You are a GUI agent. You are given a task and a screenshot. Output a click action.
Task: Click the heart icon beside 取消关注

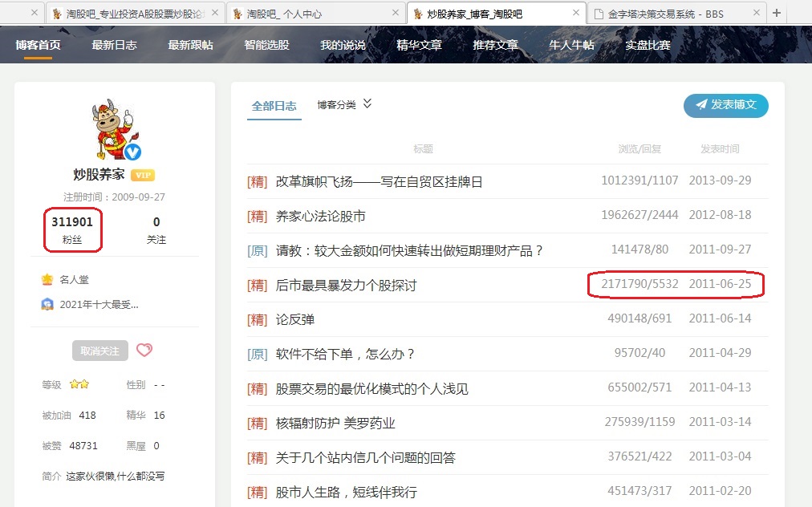[144, 350]
